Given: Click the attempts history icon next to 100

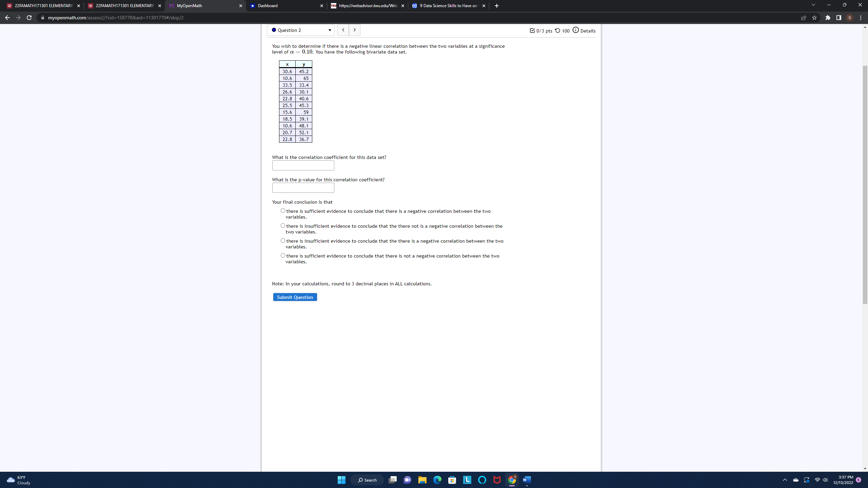Looking at the screenshot, I should pyautogui.click(x=557, y=30).
